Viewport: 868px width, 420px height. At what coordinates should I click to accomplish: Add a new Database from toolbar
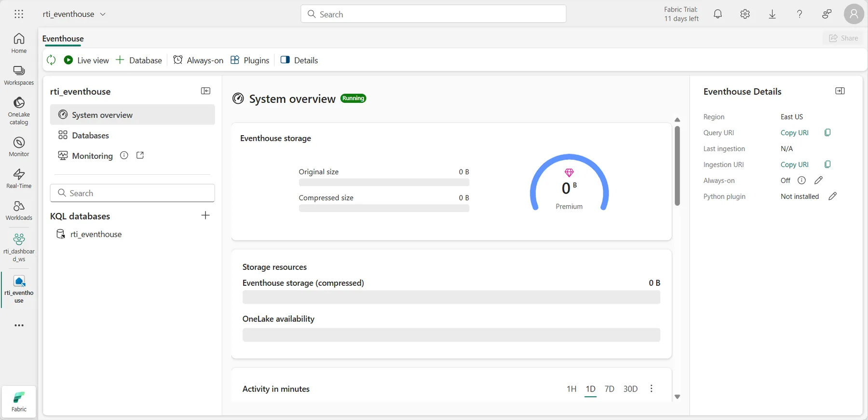(139, 60)
